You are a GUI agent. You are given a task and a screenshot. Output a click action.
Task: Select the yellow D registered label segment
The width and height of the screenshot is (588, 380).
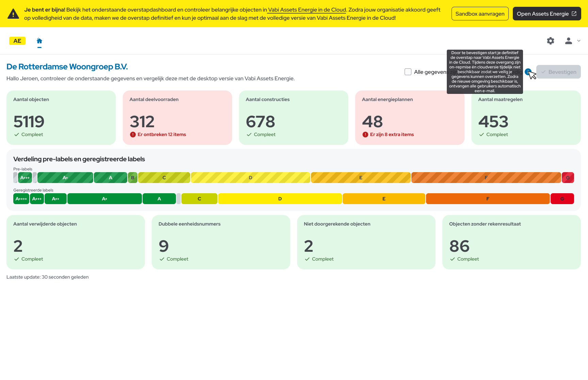[x=280, y=199]
